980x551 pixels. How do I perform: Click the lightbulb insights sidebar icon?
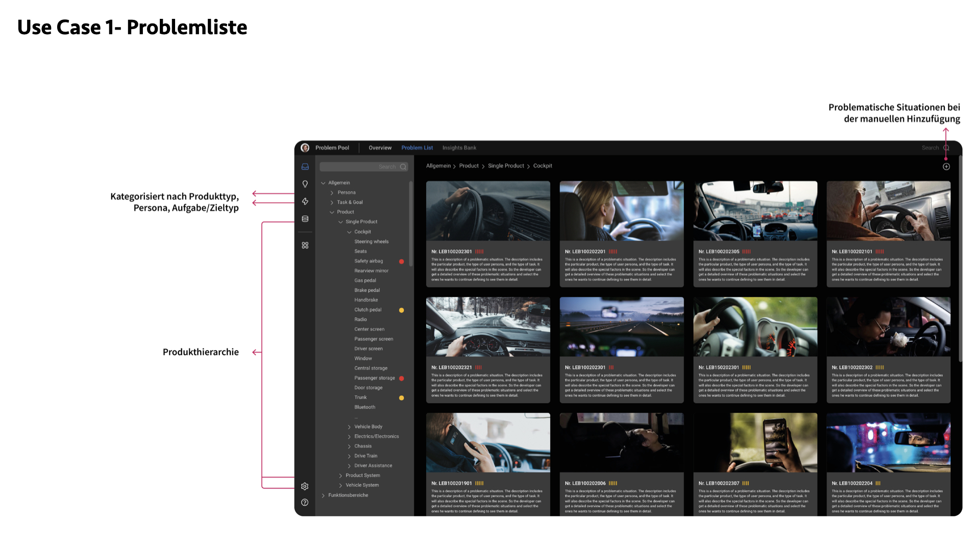pos(305,184)
